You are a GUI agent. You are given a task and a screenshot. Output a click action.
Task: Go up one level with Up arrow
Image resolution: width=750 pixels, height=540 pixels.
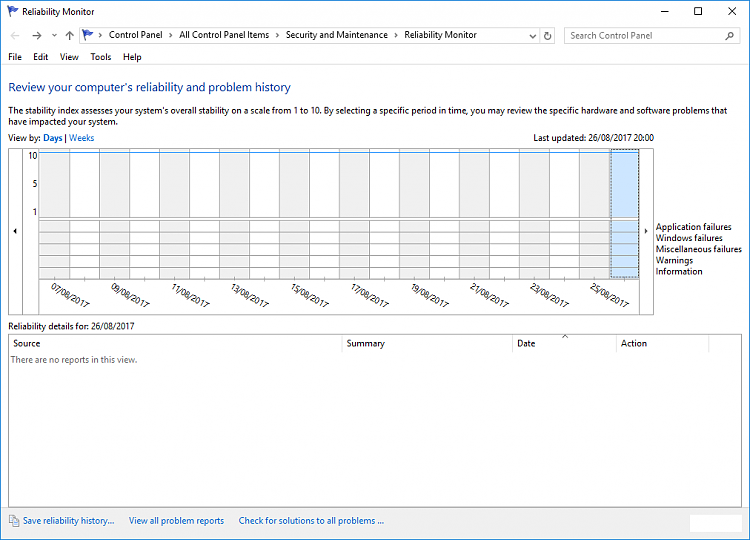click(x=69, y=35)
